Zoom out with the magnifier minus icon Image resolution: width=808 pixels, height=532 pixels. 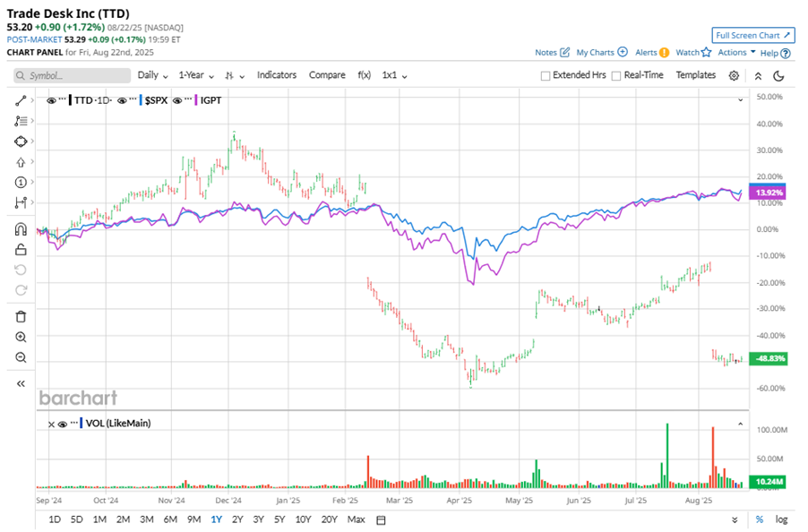(x=21, y=357)
